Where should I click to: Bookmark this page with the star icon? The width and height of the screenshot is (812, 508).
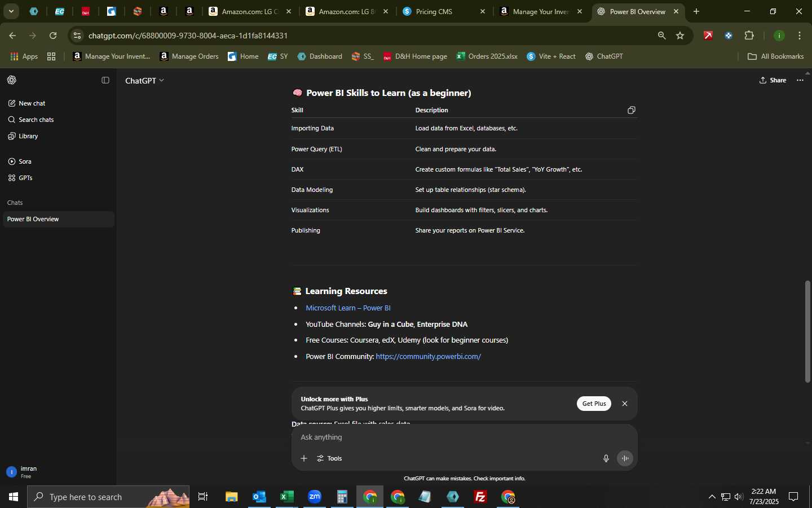pyautogui.click(x=680, y=36)
